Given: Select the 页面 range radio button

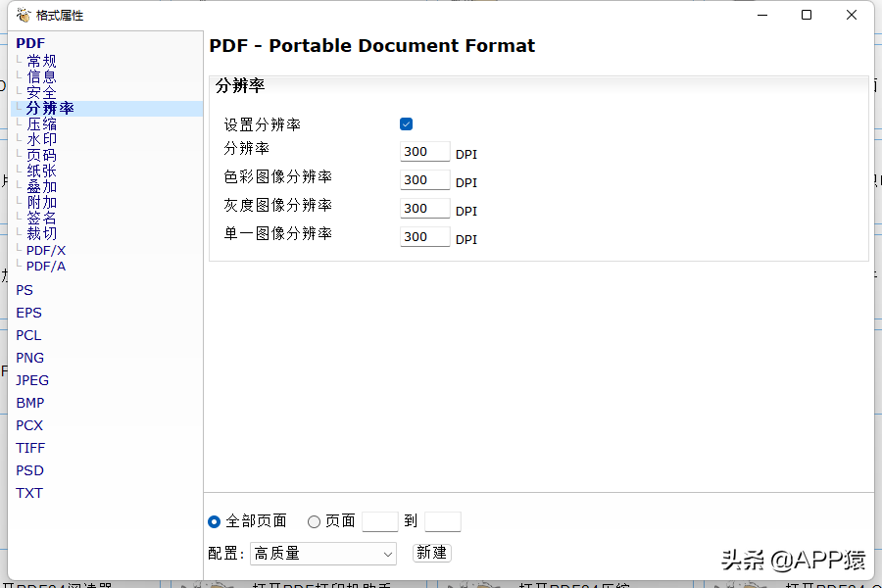Looking at the screenshot, I should [x=315, y=521].
